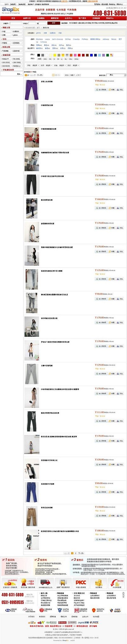The width and height of the screenshot is (127, 644).
Task: Pick the black color swatch
Action: [x=38, y=55]
